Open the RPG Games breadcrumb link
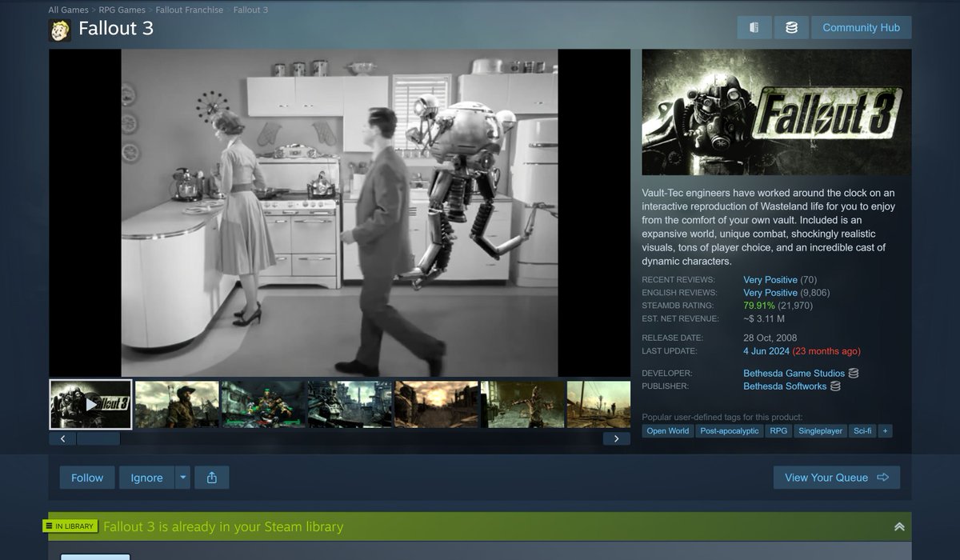The height and width of the screenshot is (560, 960). tap(122, 10)
